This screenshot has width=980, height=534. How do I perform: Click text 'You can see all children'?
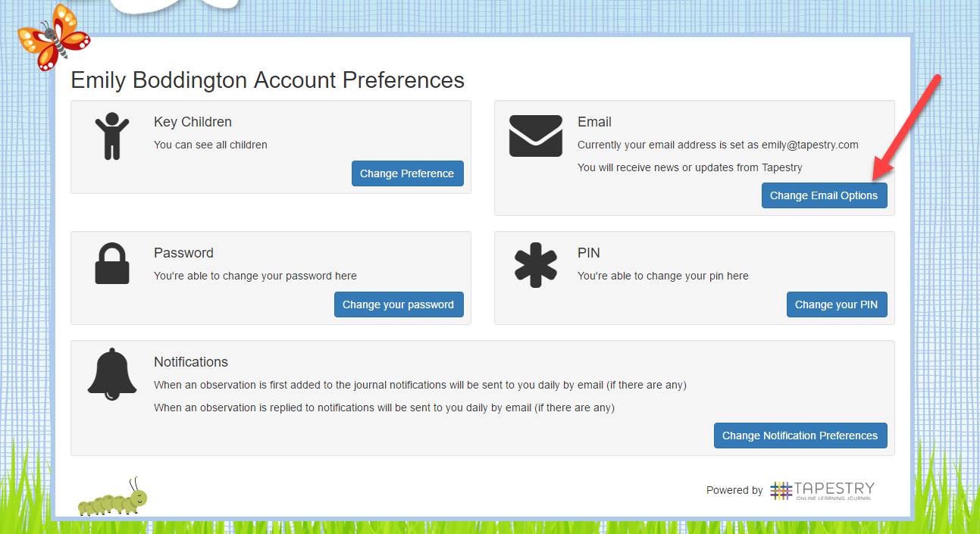tap(211, 145)
